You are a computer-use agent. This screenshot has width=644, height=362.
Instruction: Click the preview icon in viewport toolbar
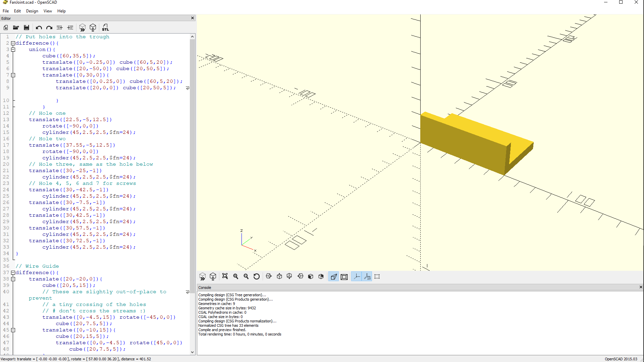203,276
